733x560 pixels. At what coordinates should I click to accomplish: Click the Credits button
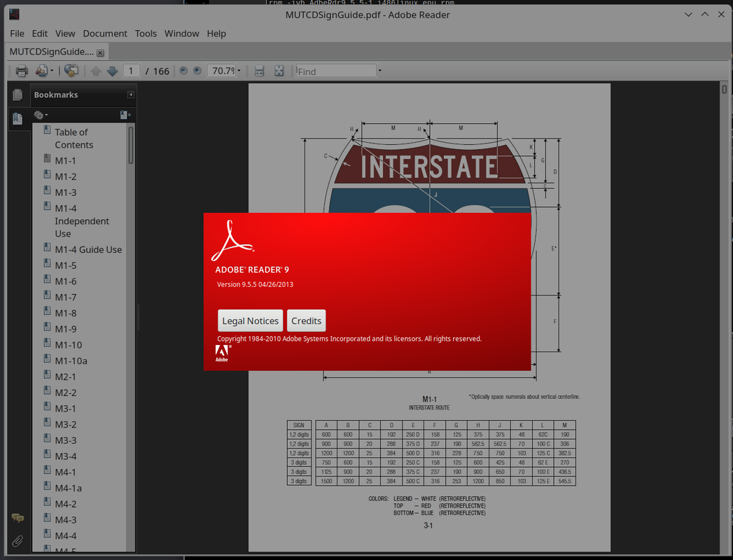pyautogui.click(x=306, y=321)
